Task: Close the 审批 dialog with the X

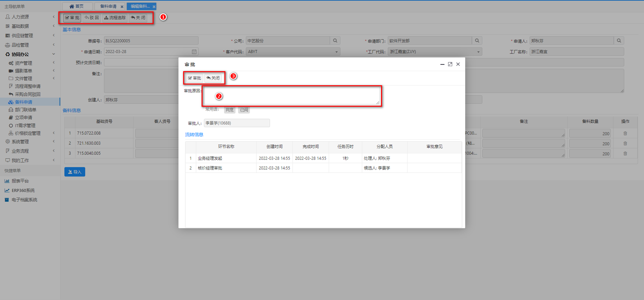Action: [458, 64]
